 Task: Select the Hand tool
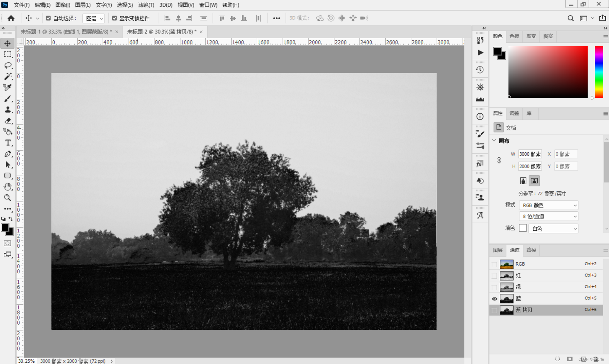(7, 187)
